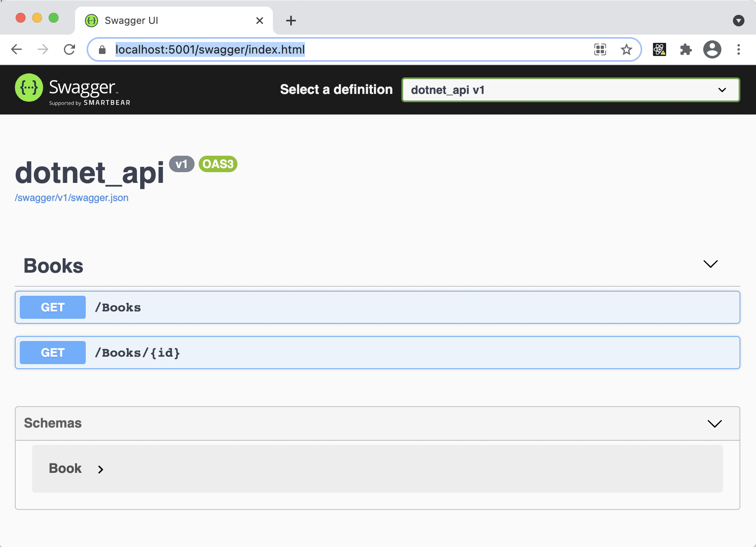The image size is (756, 547).
Task: Click the browser forward arrow
Action: click(x=43, y=49)
